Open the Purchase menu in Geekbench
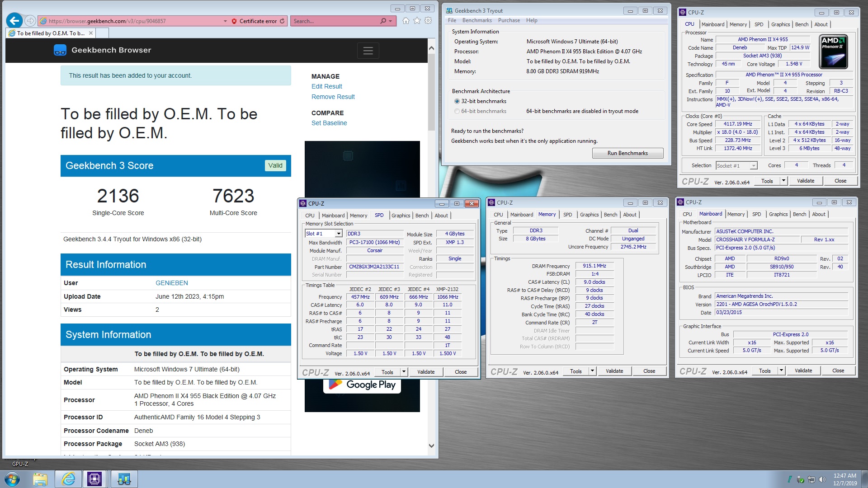 coord(509,20)
